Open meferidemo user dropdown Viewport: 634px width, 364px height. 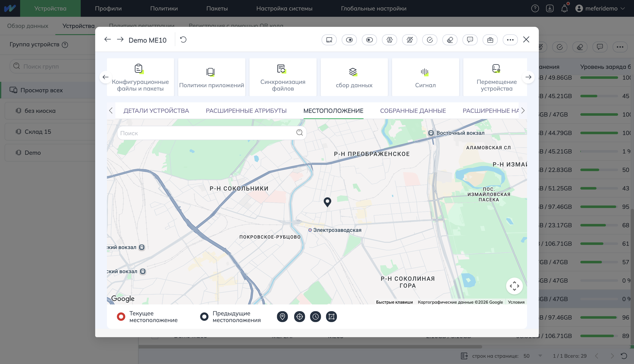[600, 9]
